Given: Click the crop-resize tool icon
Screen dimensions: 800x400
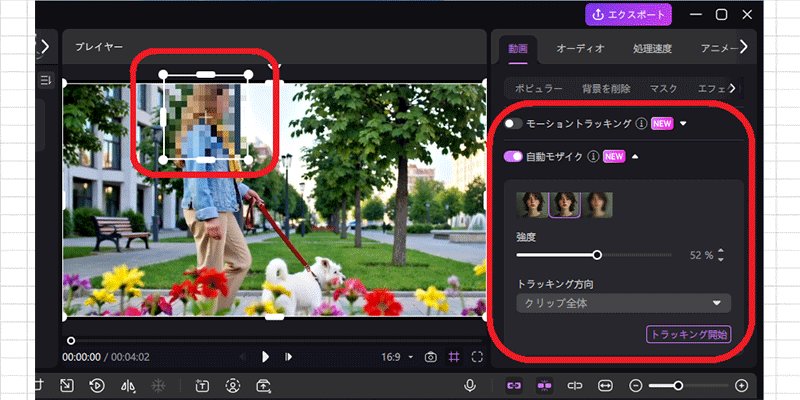Looking at the screenshot, I should 66,385.
